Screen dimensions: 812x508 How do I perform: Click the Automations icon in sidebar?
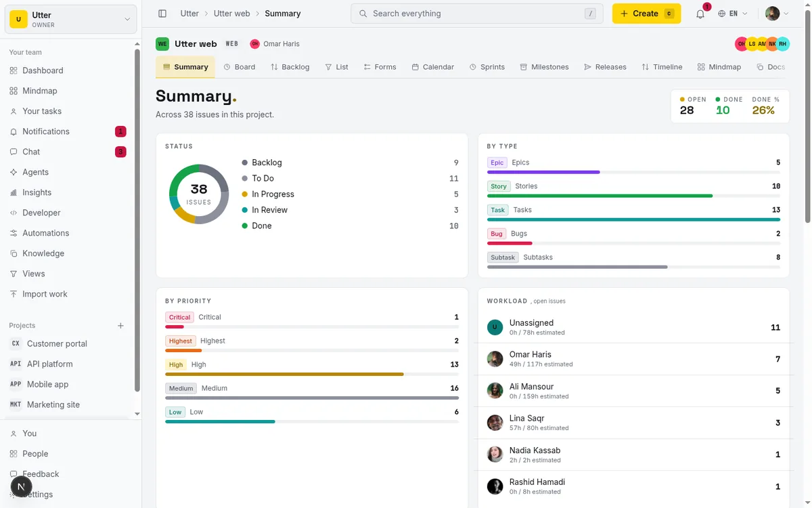click(14, 233)
